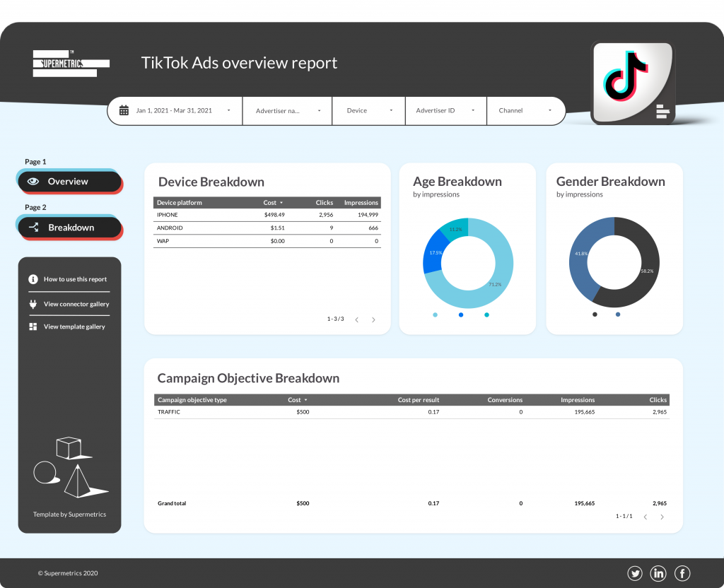Switch to the Overview page
This screenshot has width=724, height=588.
coord(70,182)
